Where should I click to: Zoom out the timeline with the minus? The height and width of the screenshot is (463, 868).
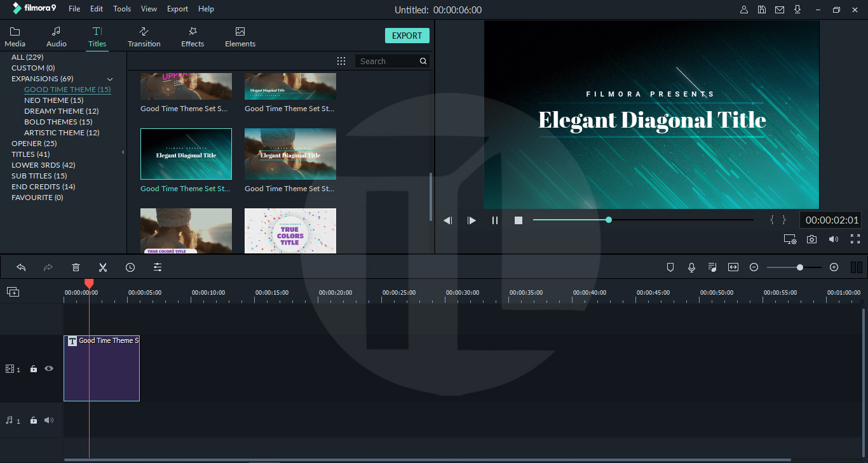[754, 267]
